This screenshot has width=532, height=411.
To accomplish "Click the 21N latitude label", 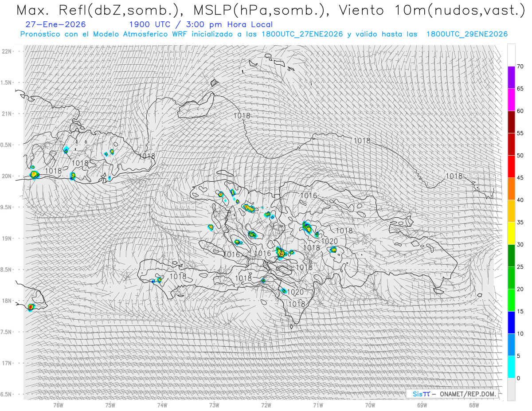I will [x=7, y=114].
